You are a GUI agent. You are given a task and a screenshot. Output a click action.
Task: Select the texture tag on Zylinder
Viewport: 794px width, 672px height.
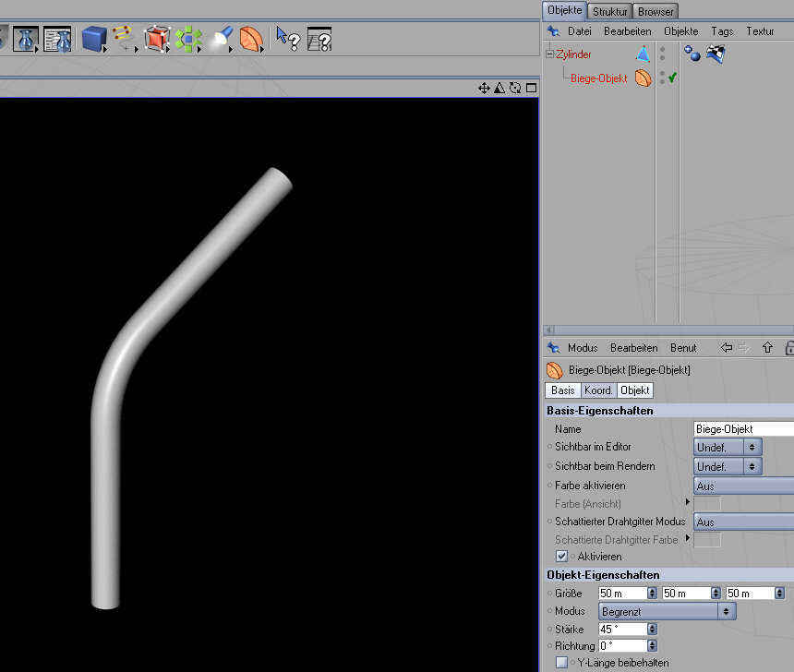click(x=716, y=54)
